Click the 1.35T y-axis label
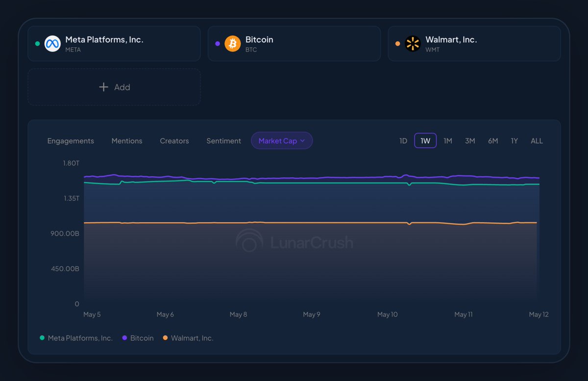The width and height of the screenshot is (588, 381). click(71, 198)
